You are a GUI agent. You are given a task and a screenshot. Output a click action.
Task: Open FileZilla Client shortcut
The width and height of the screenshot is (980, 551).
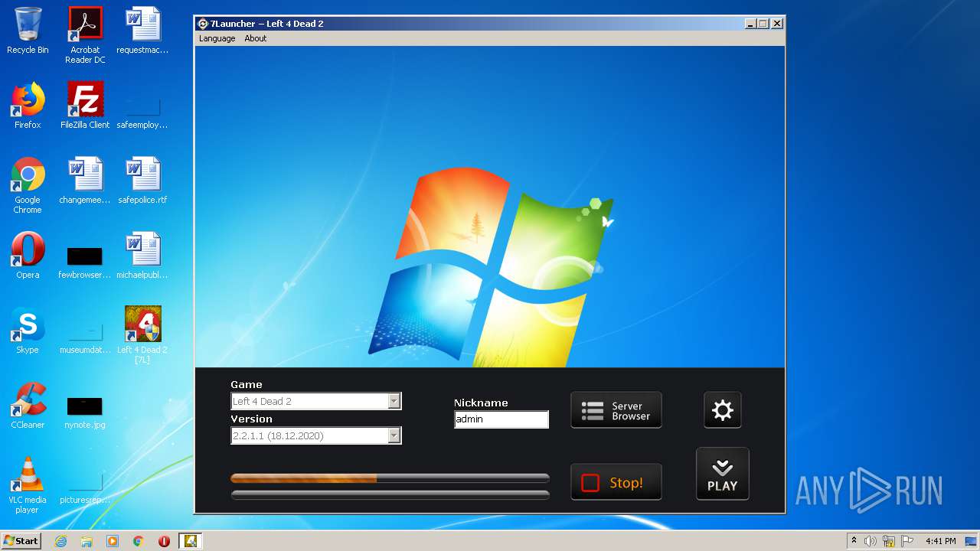pos(85,106)
